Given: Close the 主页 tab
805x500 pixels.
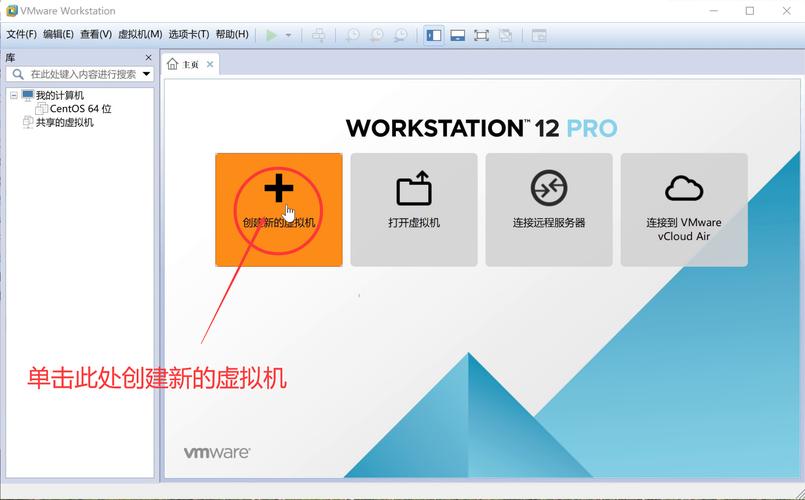Looking at the screenshot, I should pos(209,64).
